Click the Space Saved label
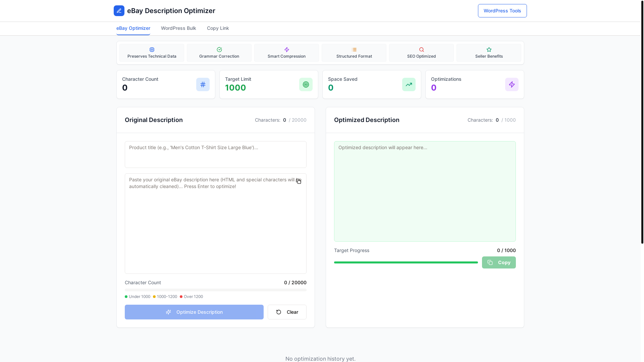Viewport: 644px width, 362px height. (343, 79)
